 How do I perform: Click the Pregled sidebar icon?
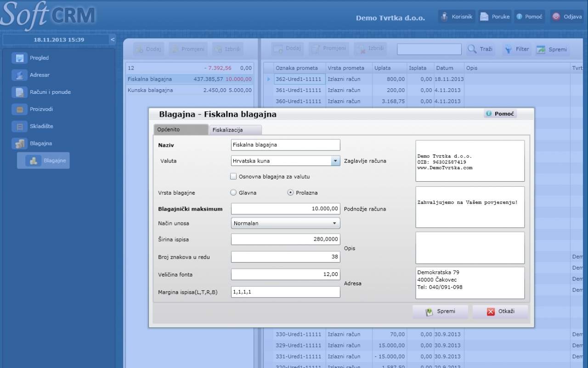click(x=19, y=58)
